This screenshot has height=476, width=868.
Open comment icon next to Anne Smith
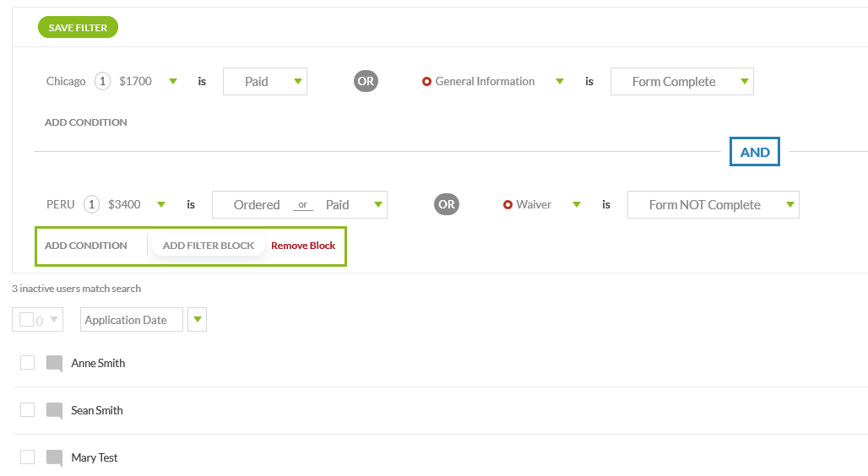point(54,364)
